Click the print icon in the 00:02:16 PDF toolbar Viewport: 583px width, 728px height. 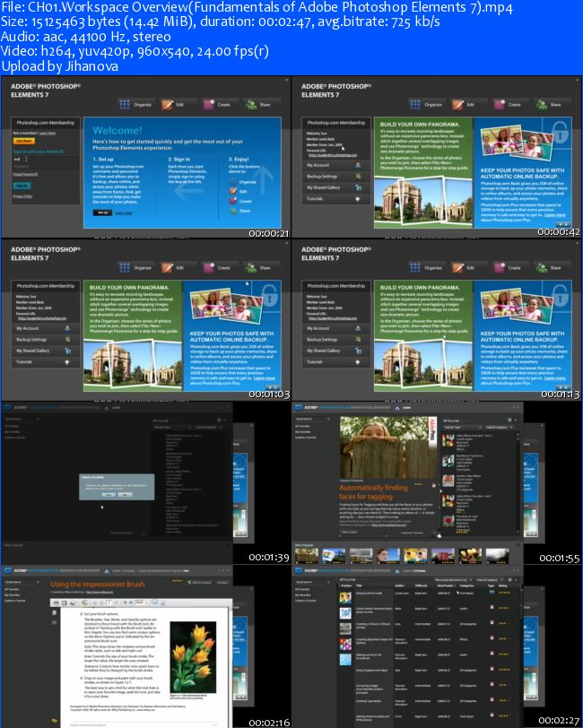point(57,602)
